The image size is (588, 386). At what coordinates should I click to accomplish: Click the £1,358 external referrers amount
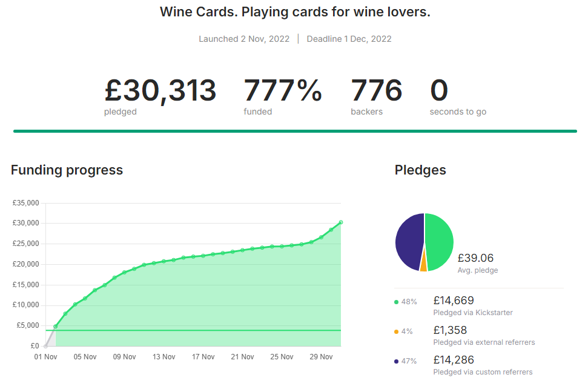(450, 330)
